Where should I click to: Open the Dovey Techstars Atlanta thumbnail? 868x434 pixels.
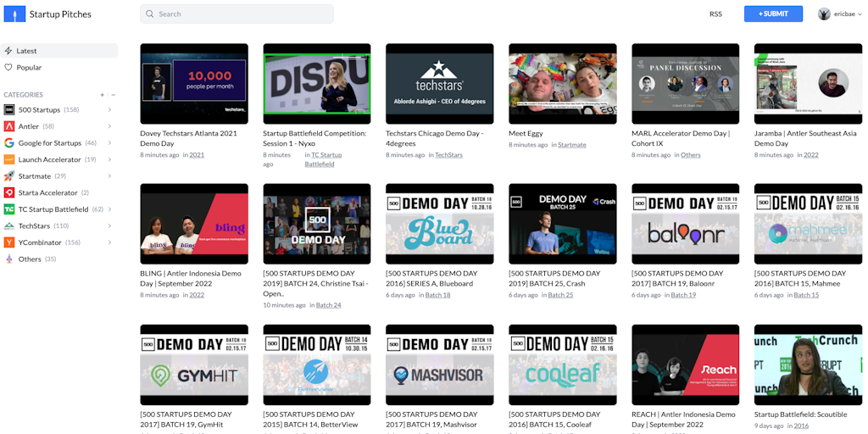point(194,84)
